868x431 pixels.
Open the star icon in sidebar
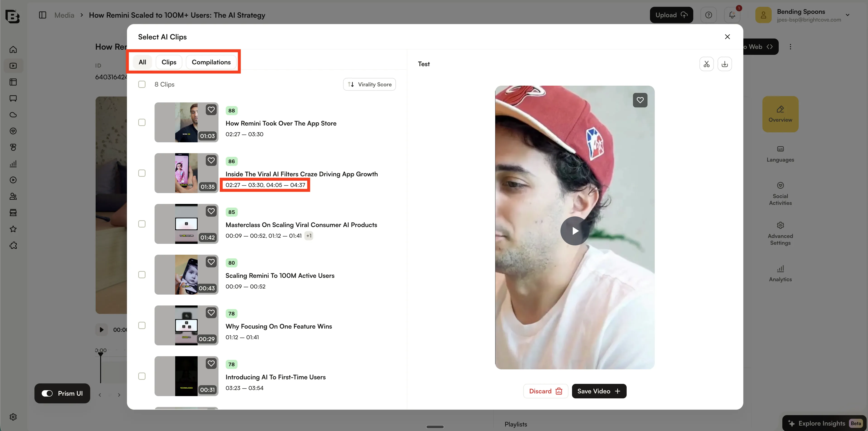(13, 229)
